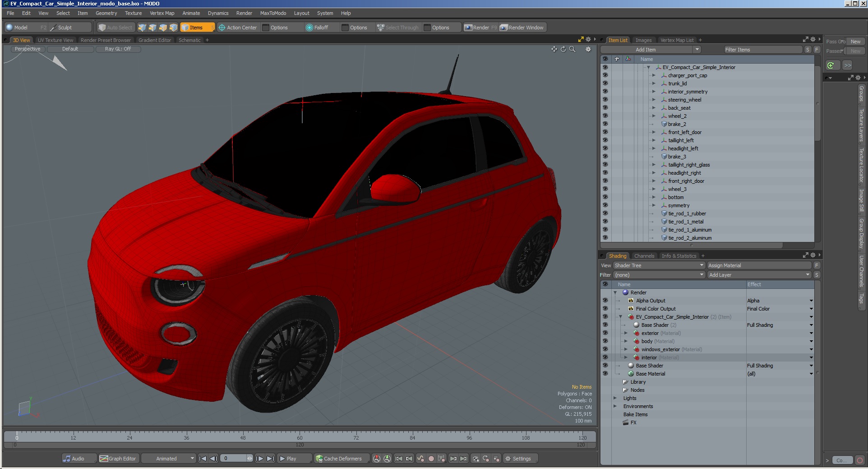This screenshot has height=469, width=868.
Task: Expand Environments in shader tree
Action: tap(615, 406)
